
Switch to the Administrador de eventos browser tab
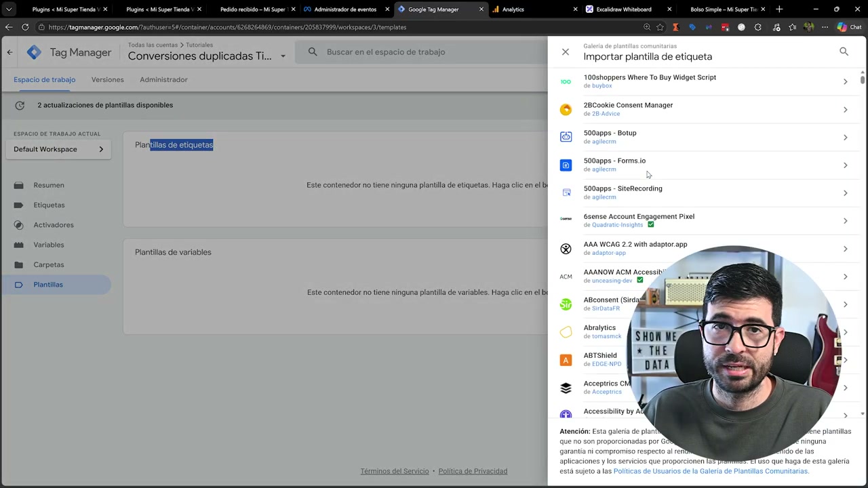345,9
